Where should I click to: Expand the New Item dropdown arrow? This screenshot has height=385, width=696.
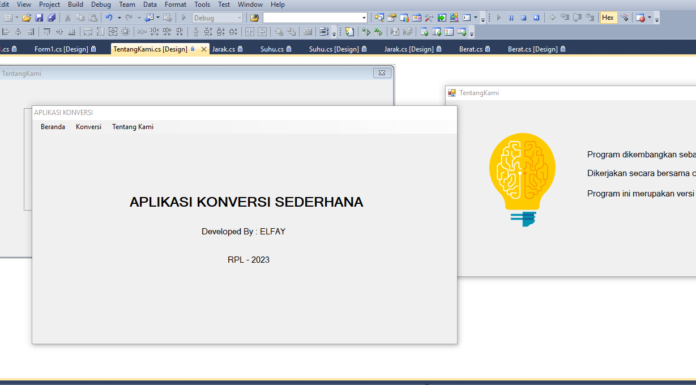(x=17, y=18)
